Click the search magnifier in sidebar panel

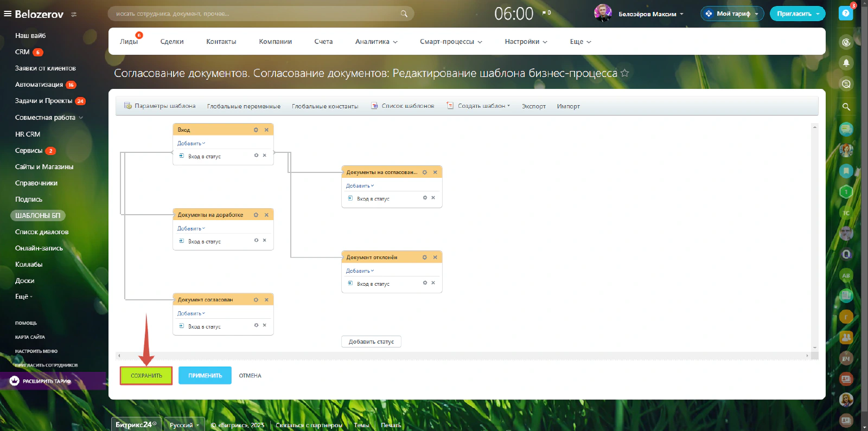tap(846, 107)
